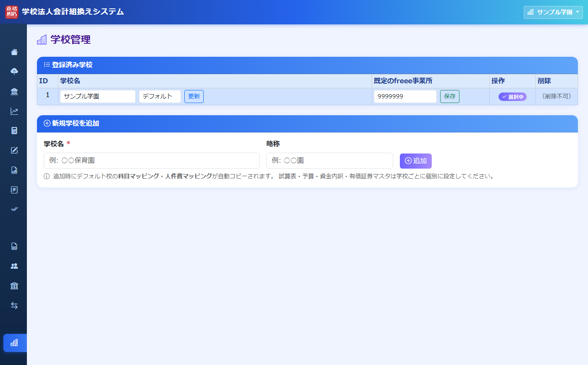Open the cloud upload sidebar icon
The height and width of the screenshot is (365, 588).
click(x=14, y=71)
